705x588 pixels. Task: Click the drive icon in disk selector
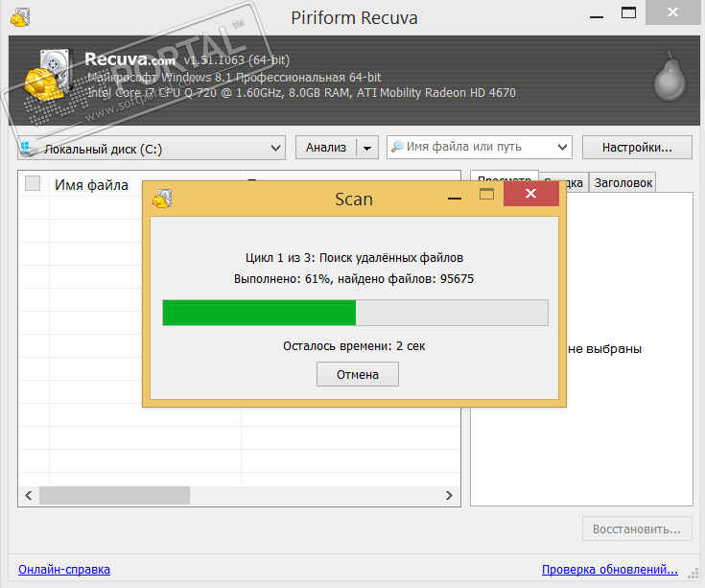point(27,149)
